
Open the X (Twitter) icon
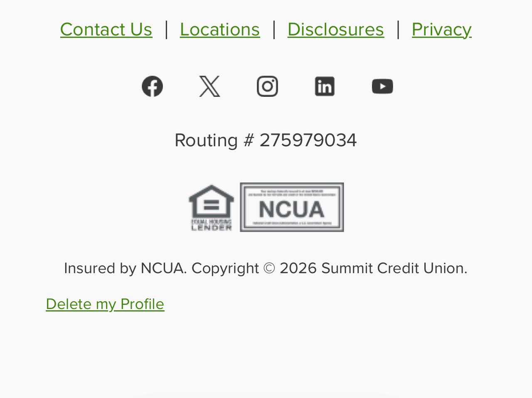coord(209,86)
